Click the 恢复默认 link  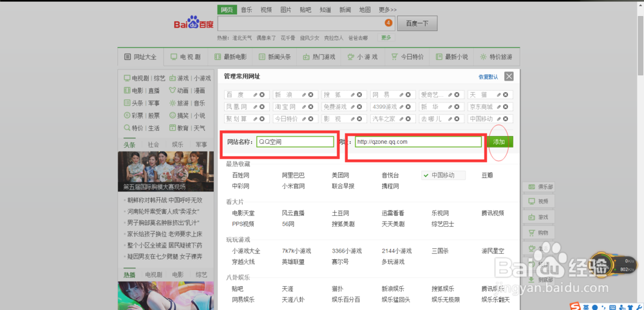pos(488,77)
